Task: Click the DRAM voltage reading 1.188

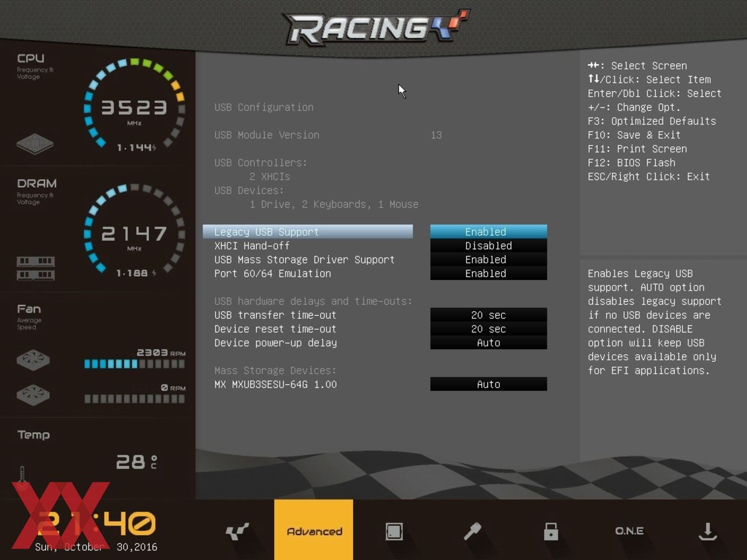Action: click(x=136, y=273)
